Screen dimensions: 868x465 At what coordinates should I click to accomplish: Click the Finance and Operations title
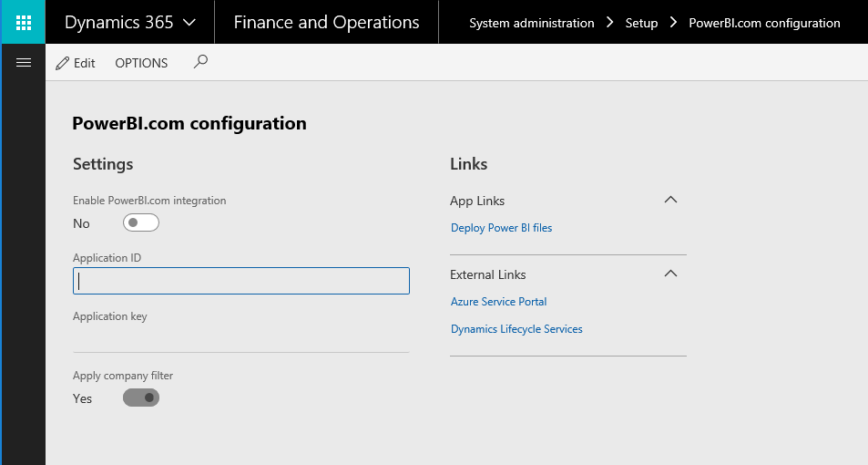(326, 23)
